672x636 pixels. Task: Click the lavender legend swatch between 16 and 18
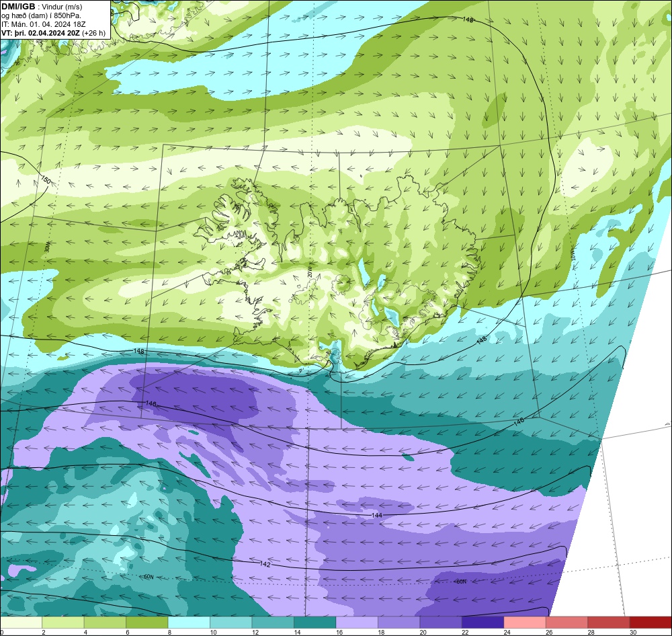pyautogui.click(x=357, y=623)
